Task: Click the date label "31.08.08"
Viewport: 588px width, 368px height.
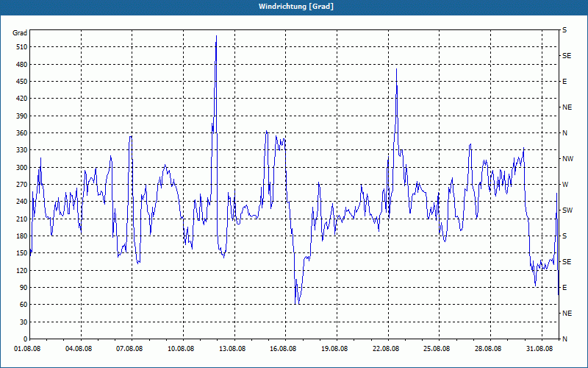Action: coord(539,349)
